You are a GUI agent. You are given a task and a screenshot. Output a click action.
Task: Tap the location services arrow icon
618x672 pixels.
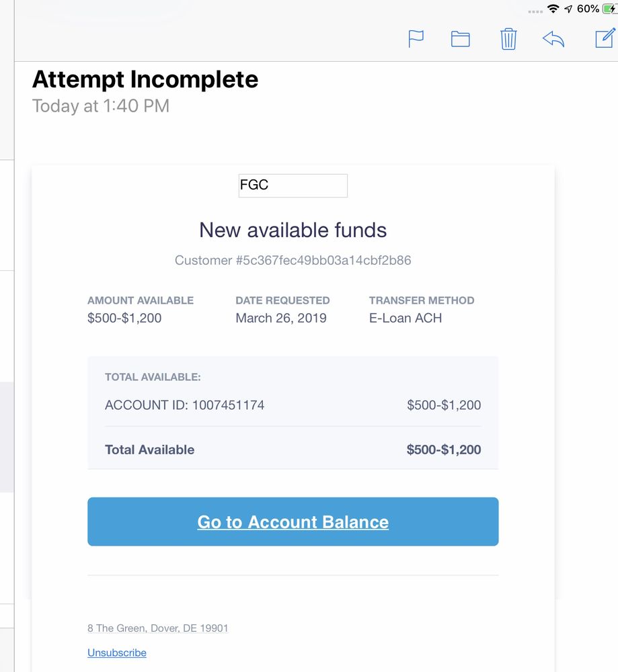[x=568, y=9]
